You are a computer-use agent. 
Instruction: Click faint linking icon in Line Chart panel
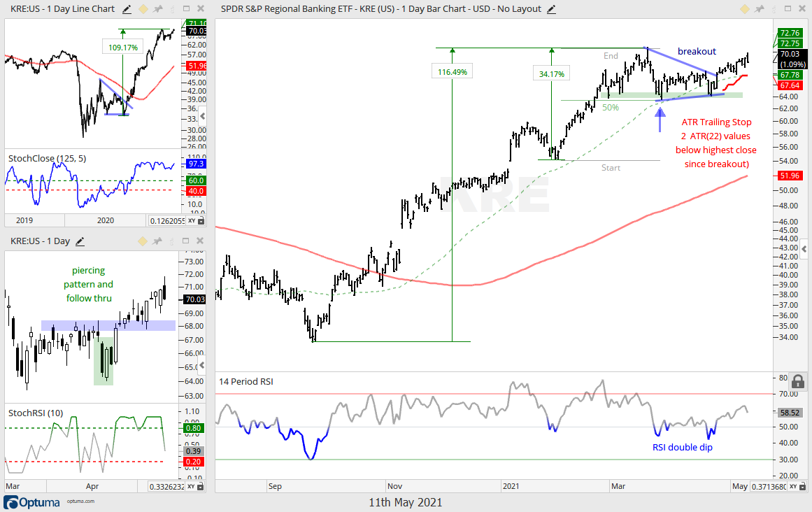[x=173, y=9]
